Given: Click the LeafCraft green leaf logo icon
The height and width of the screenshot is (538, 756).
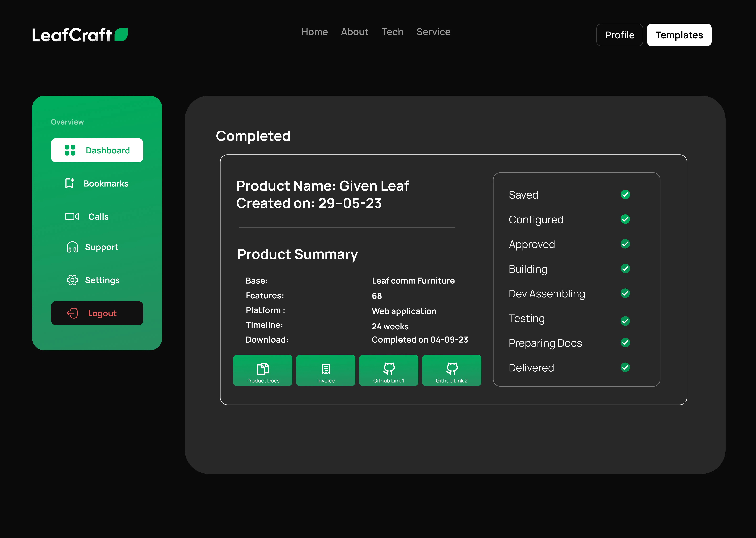Looking at the screenshot, I should (121, 35).
